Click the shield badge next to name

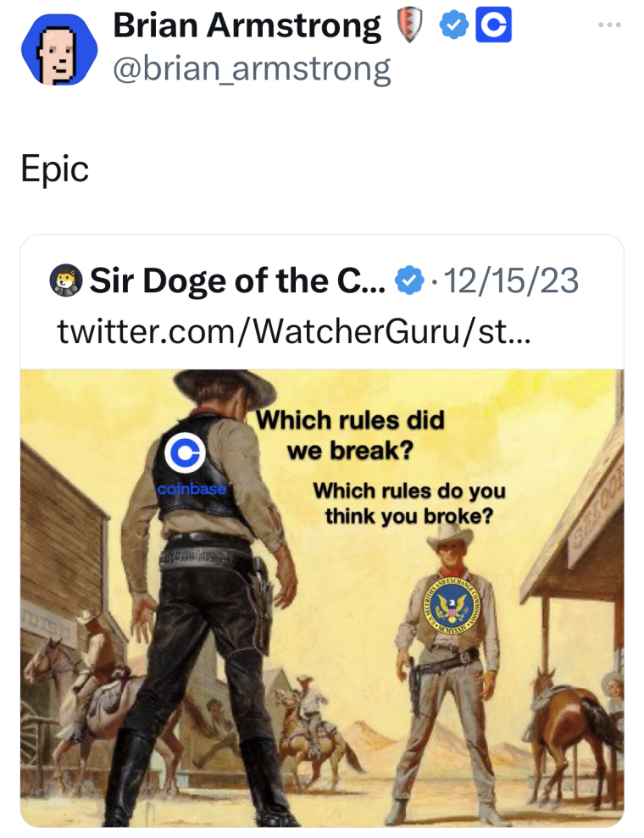click(409, 25)
